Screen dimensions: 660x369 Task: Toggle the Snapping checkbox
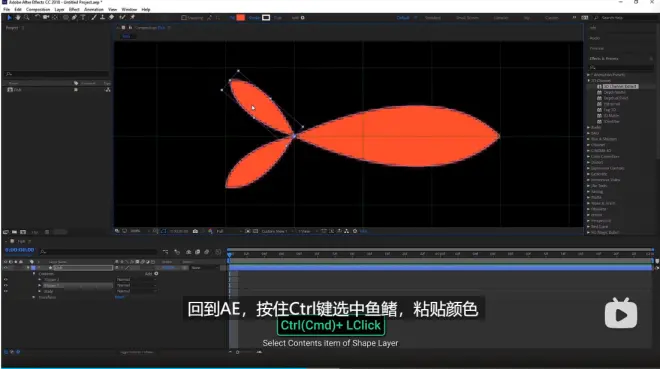coord(184,18)
